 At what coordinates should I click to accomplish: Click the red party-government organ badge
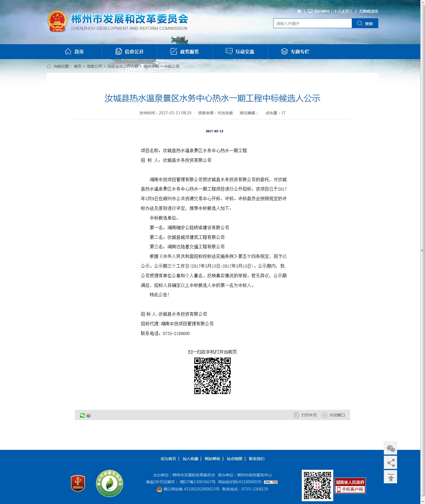coord(78,483)
